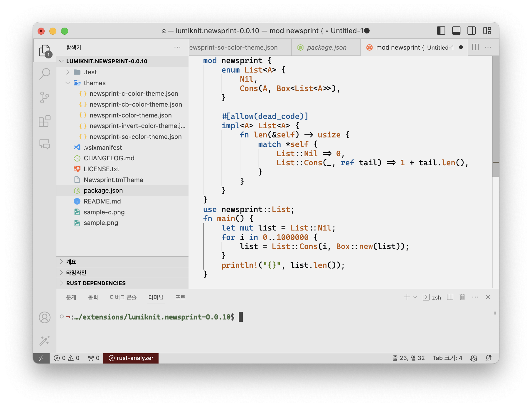Toggle primary sidebar visibility in title bar
532x407 pixels.
coord(441,31)
